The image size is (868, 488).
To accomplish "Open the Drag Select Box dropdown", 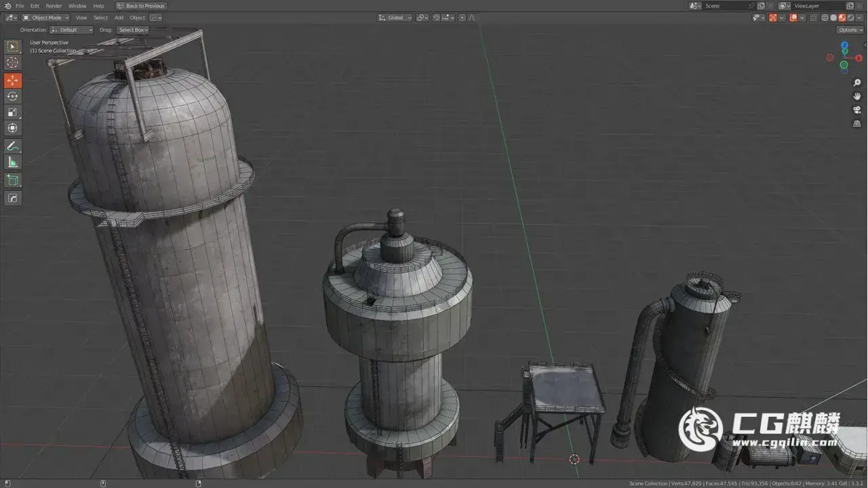I will (x=133, y=30).
